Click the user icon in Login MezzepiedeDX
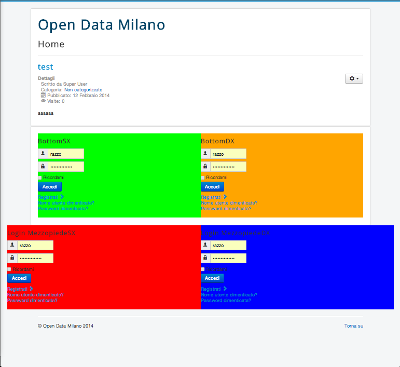The width and height of the screenshot is (400, 367). point(205,245)
